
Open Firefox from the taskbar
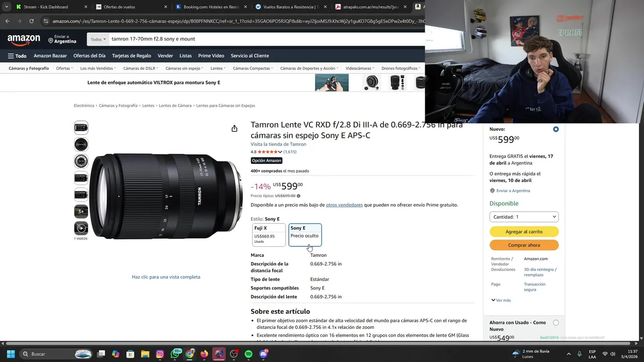pos(204,354)
